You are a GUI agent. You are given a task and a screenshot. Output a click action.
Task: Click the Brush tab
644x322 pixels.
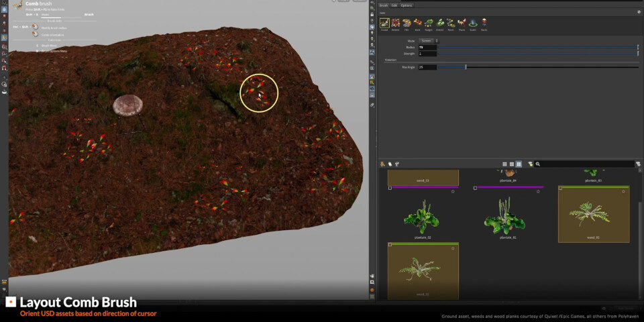[384, 5]
